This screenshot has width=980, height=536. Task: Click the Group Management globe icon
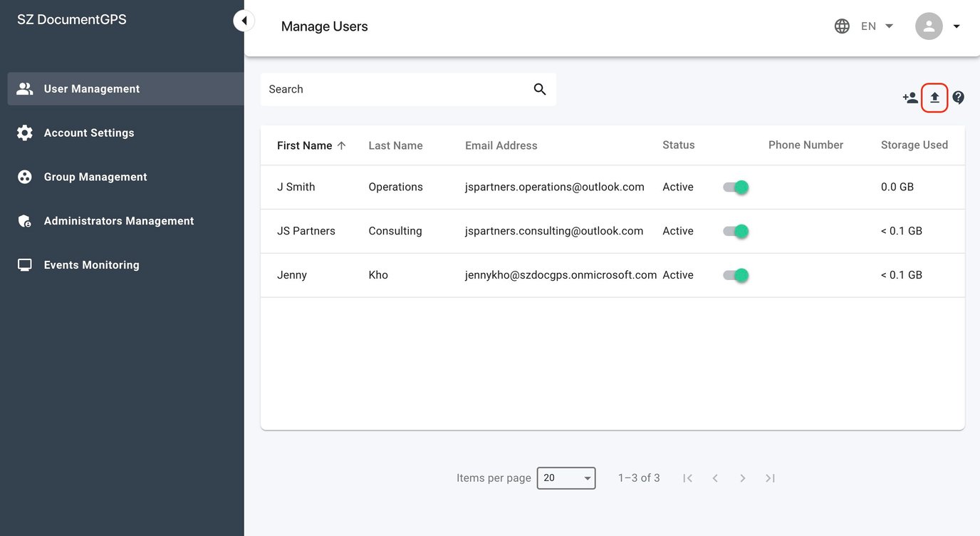pyautogui.click(x=24, y=176)
